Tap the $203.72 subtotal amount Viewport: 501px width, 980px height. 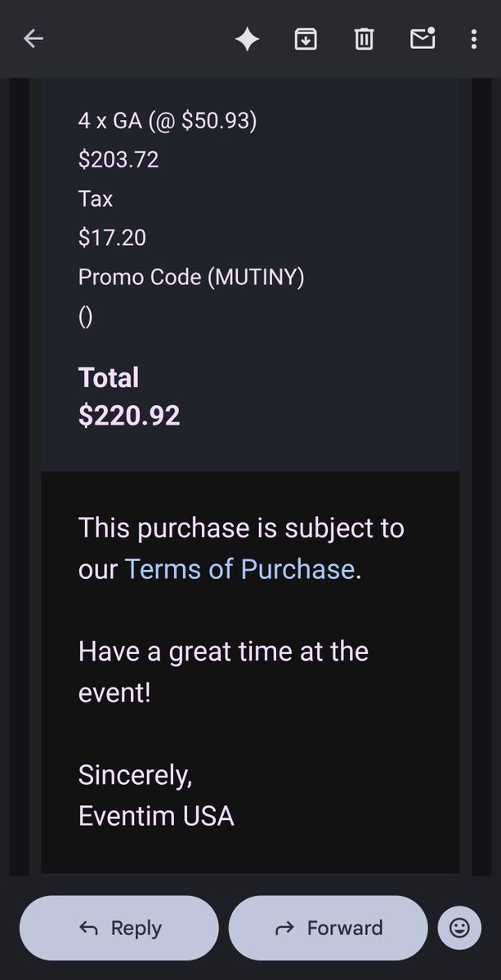point(119,159)
